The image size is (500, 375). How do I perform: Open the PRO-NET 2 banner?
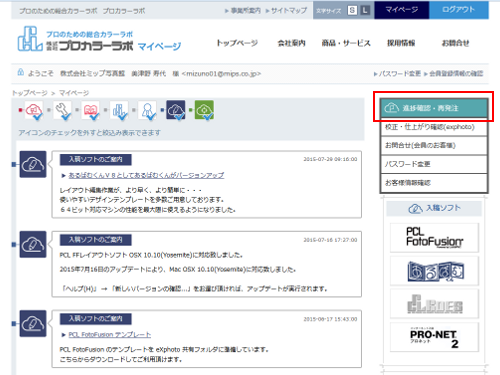(434, 337)
